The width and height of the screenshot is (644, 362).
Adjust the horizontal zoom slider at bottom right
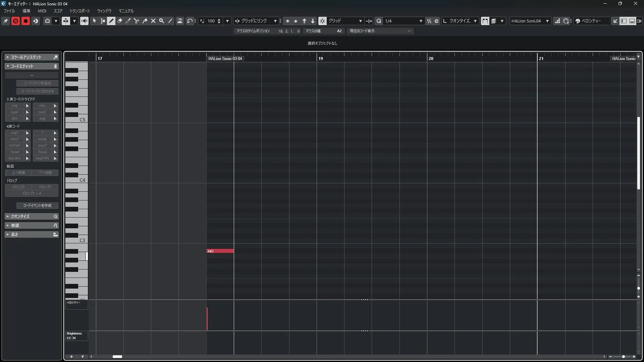[x=623, y=357]
